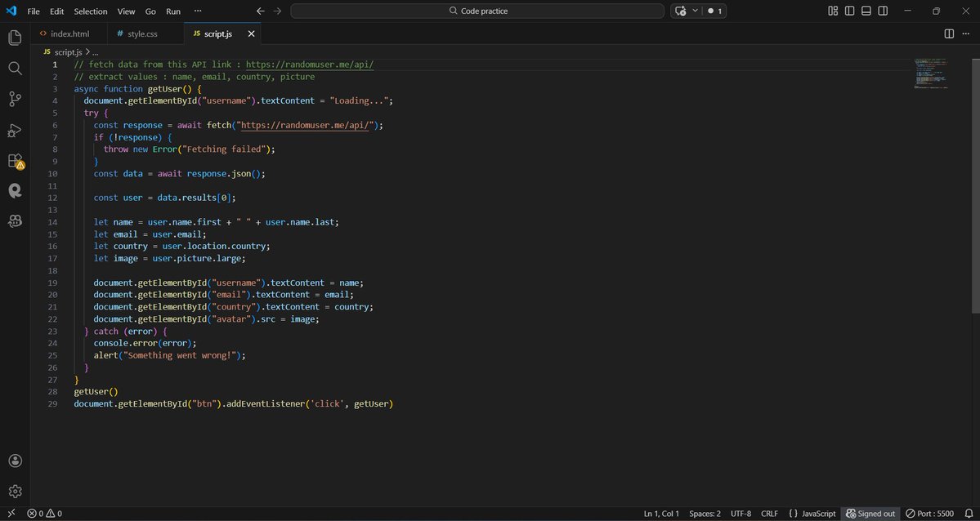Toggle the bottom panel
The image size is (980, 521).
click(x=866, y=11)
